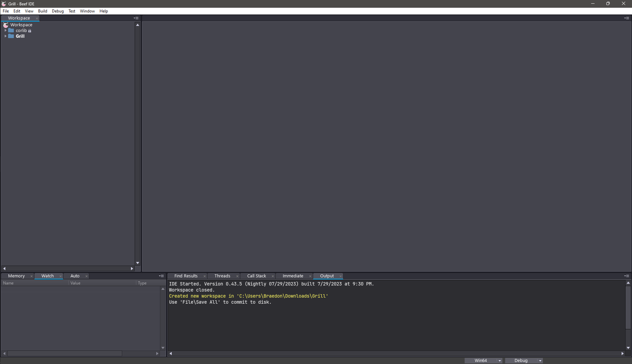This screenshot has width=632, height=364.
Task: Select the corlib project label
Action: [21, 31]
